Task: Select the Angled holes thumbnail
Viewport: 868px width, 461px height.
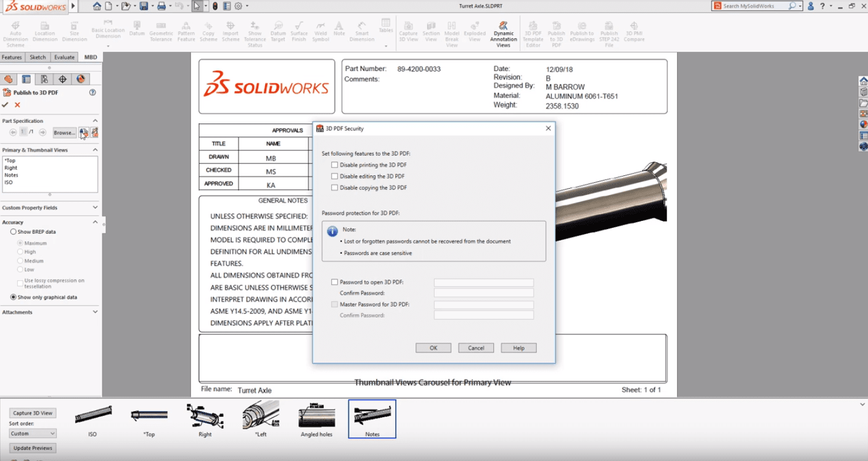Action: [317, 420]
